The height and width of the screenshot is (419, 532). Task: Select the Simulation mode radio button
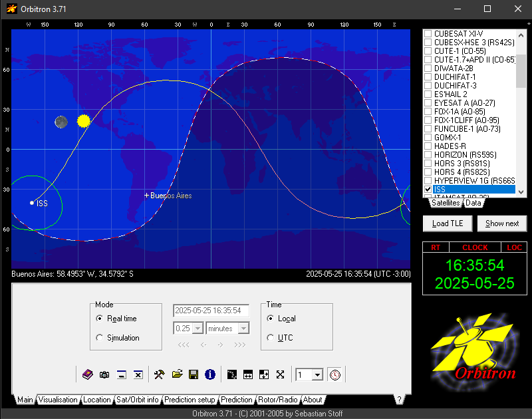coord(100,338)
